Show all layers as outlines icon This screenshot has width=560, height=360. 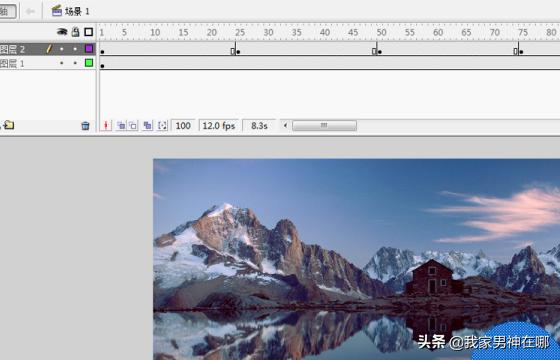[x=89, y=32]
